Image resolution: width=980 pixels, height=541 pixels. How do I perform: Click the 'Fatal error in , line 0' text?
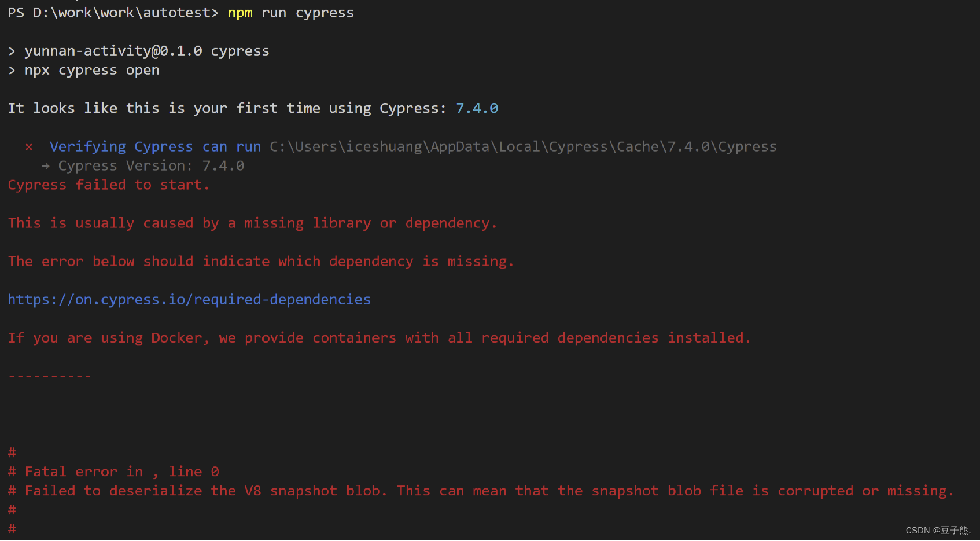pos(121,472)
